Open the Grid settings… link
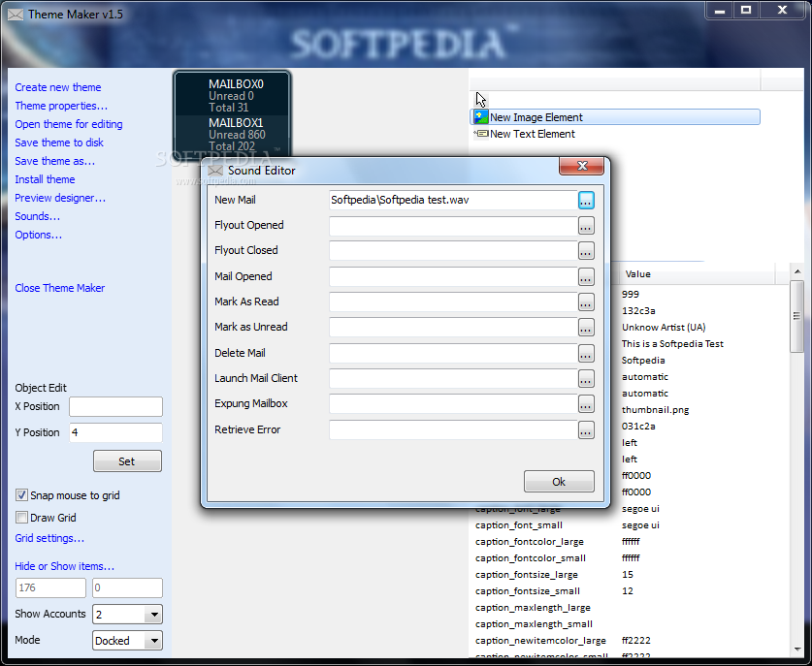812x666 pixels. [x=49, y=538]
